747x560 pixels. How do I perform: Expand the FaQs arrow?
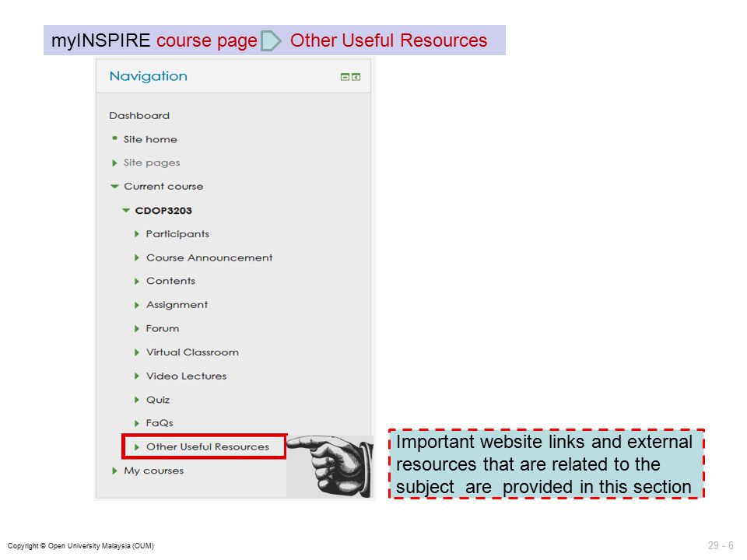137,423
